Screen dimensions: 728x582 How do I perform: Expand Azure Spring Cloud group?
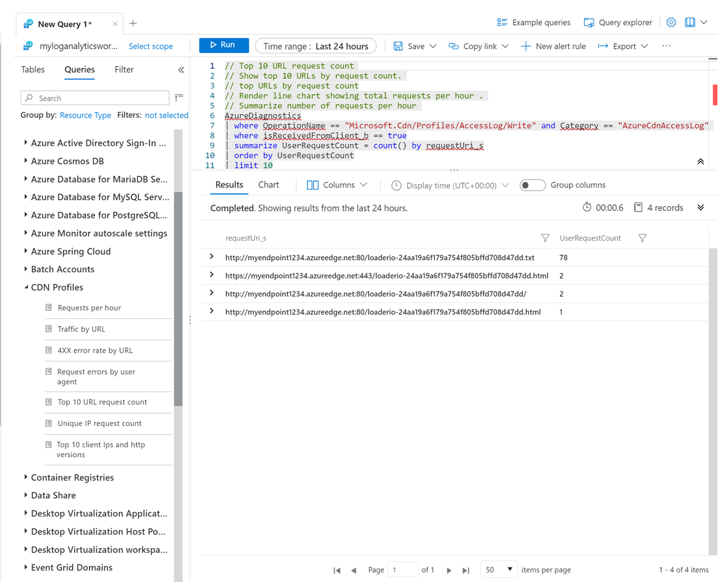(x=25, y=252)
